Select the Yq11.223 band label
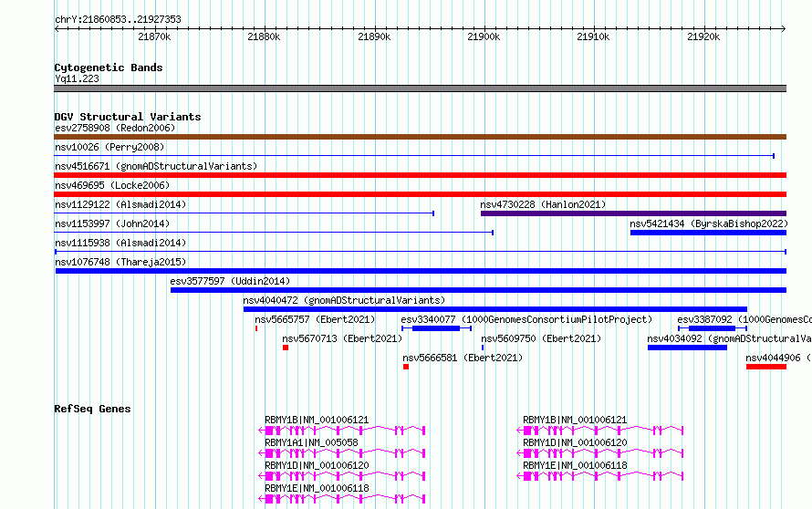The image size is (812, 509). [x=78, y=78]
